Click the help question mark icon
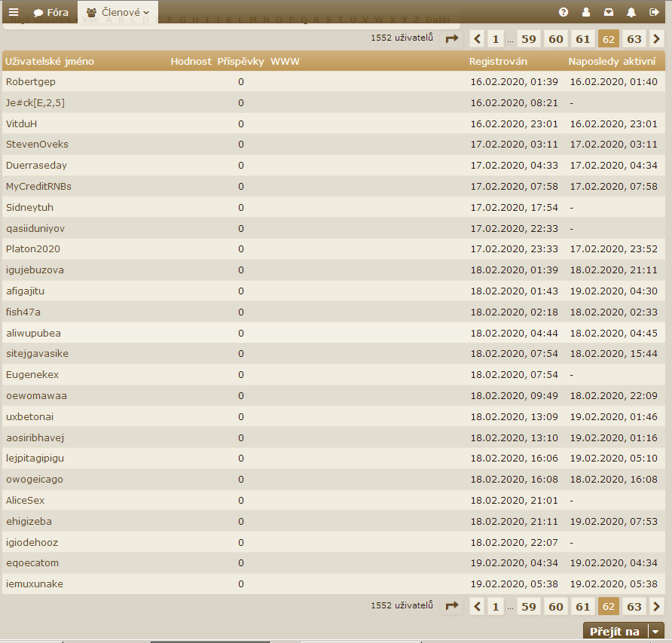 click(x=563, y=12)
